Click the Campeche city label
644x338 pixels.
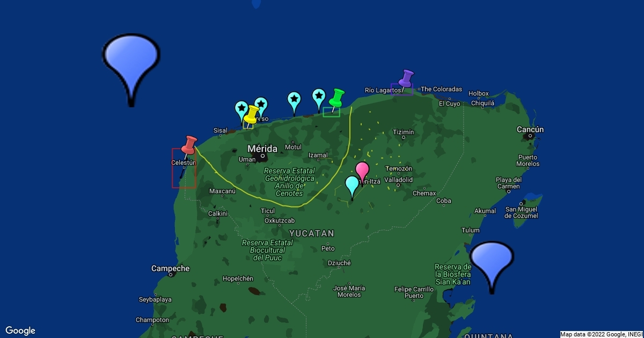[170, 268]
